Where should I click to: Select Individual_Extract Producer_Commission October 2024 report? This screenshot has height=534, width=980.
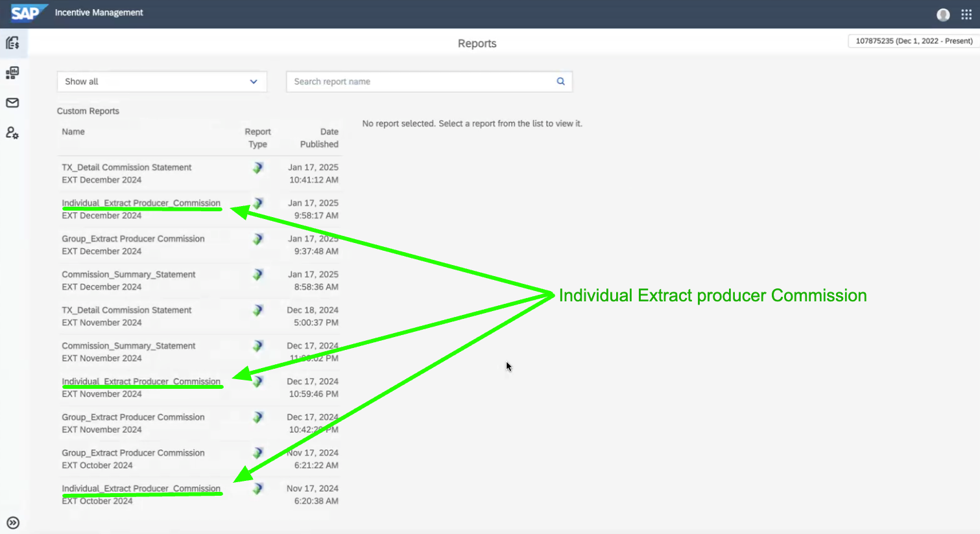pos(141,488)
